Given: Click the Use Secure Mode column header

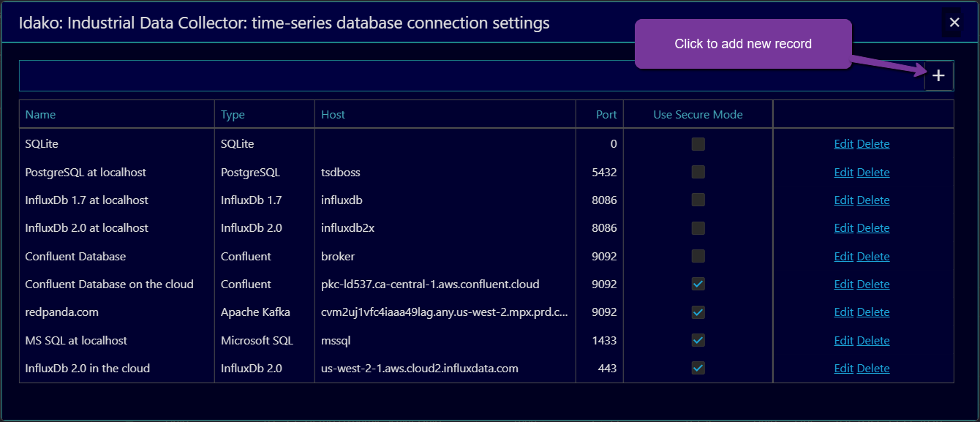Looking at the screenshot, I should pyautogui.click(x=698, y=115).
